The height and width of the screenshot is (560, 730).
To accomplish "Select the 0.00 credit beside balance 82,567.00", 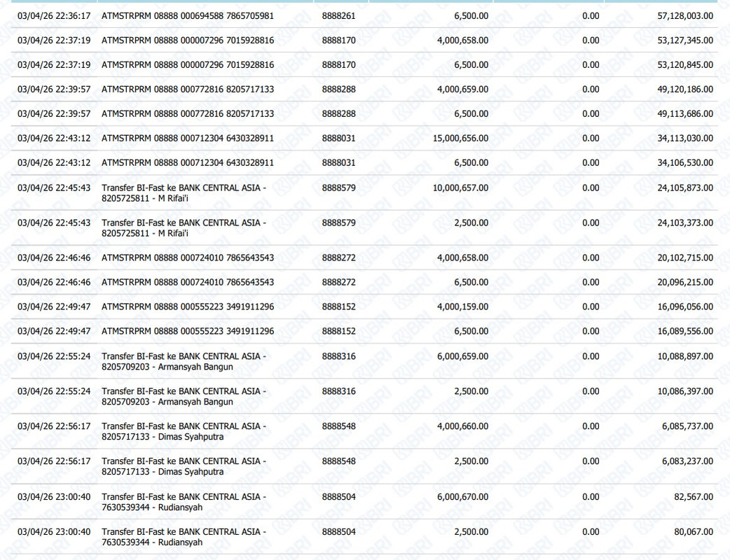I will (591, 497).
